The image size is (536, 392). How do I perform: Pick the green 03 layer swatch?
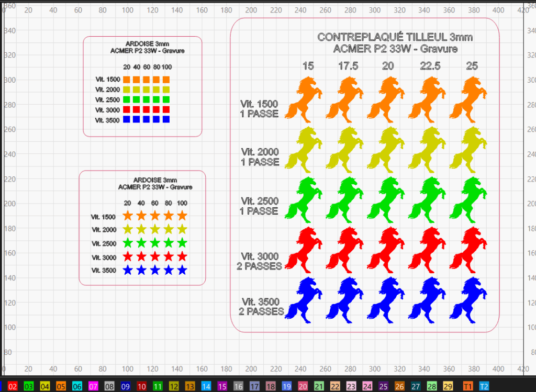29,387
